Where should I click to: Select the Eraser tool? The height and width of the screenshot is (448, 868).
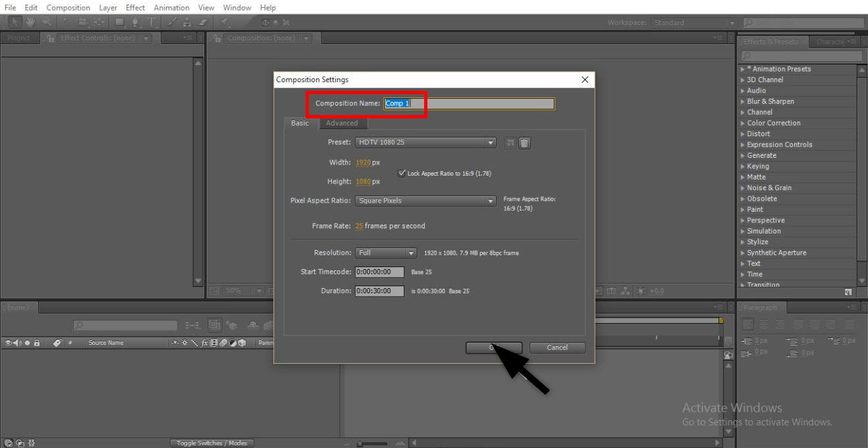point(203,22)
